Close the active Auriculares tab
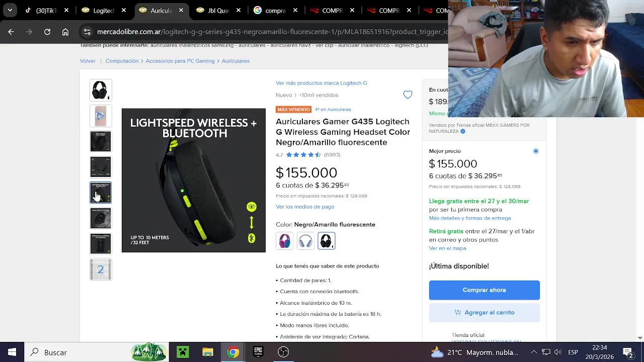The image size is (644, 362). pyautogui.click(x=180, y=10)
